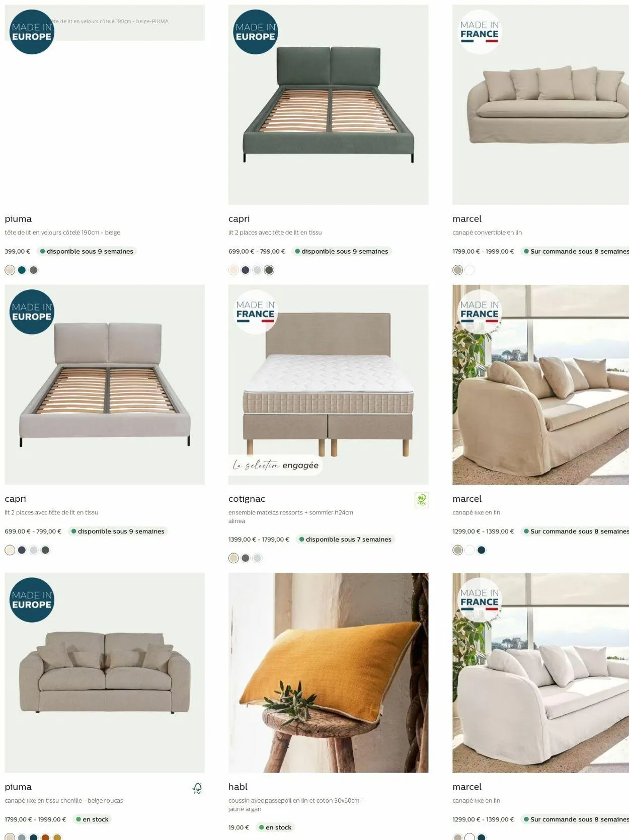
Task: Select grey swatch under cotignac mattress set
Action: pyautogui.click(x=246, y=558)
